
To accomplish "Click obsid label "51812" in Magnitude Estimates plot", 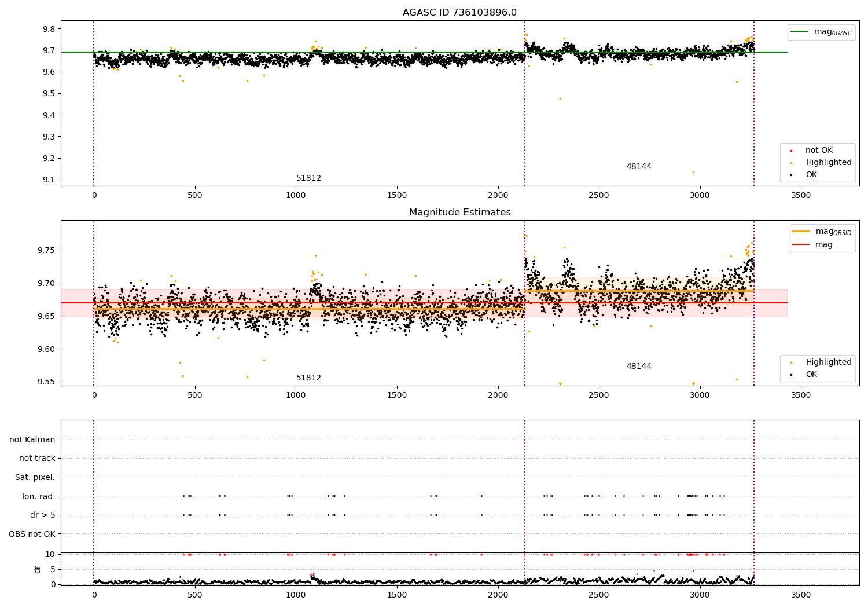I will (308, 378).
